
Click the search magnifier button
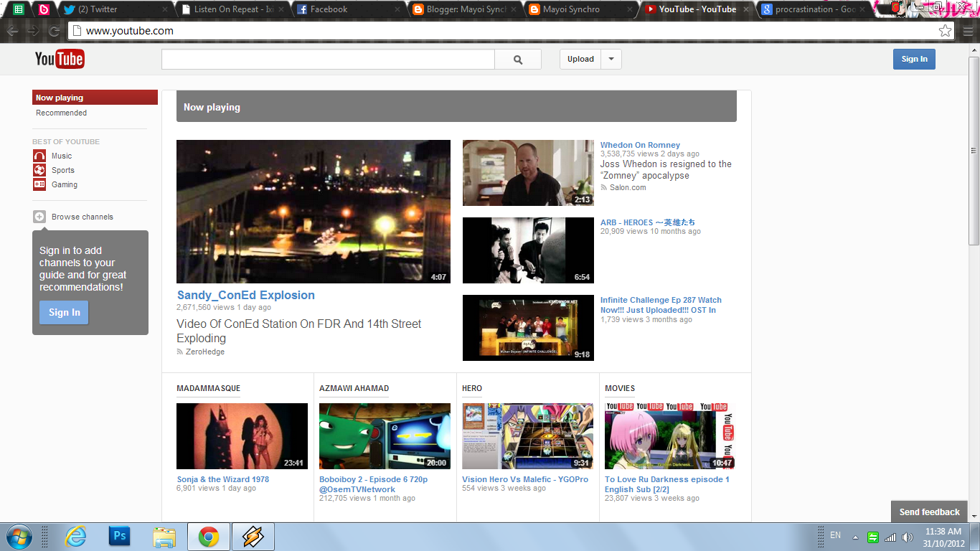click(x=518, y=60)
